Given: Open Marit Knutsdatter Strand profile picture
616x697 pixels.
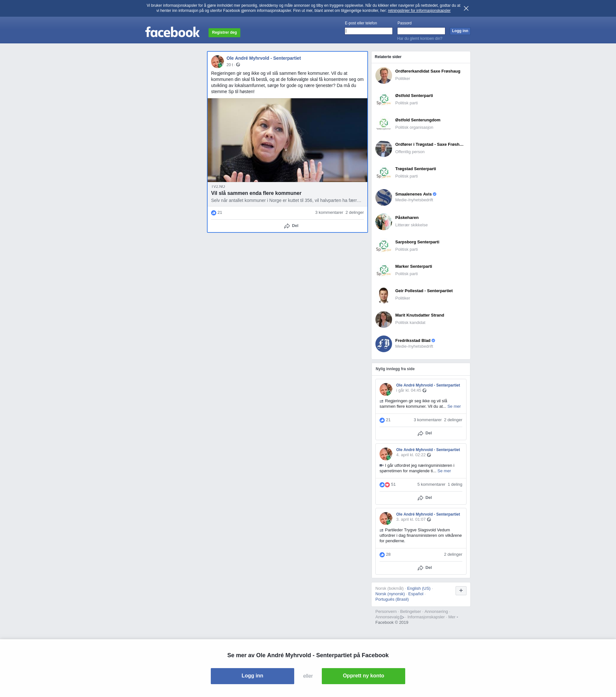Looking at the screenshot, I should pos(384,319).
